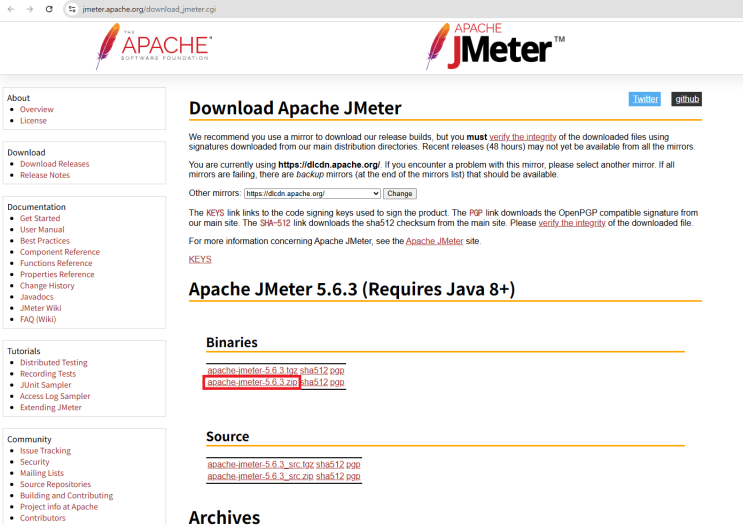
Task: Click the Change mirror button
Action: click(399, 193)
